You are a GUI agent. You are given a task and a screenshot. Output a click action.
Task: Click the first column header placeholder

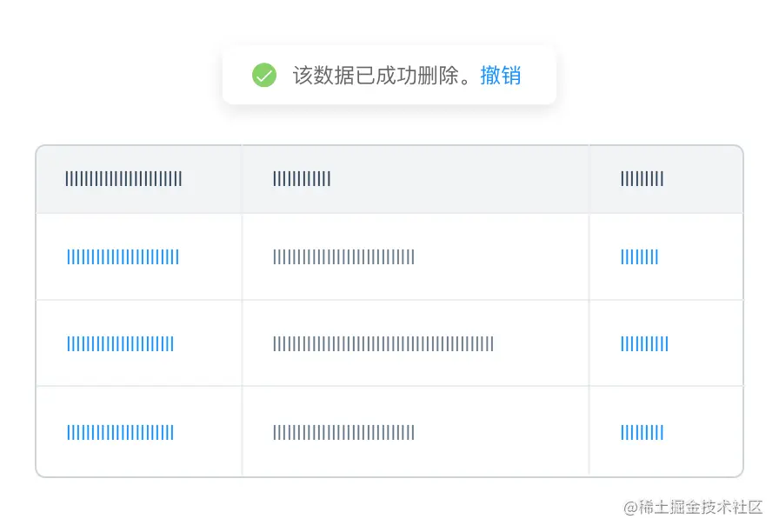click(123, 179)
